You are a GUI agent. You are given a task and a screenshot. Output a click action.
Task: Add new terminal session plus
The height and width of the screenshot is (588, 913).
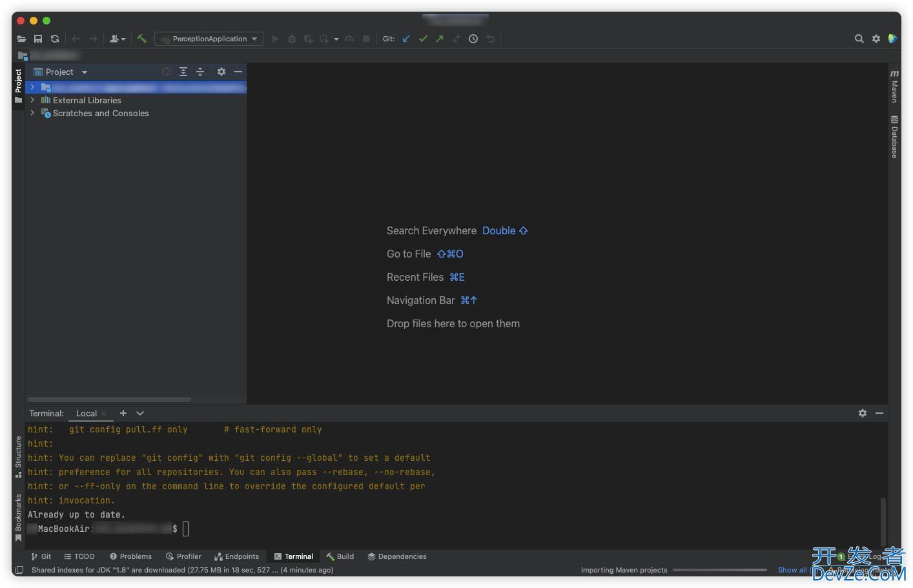pos(123,413)
